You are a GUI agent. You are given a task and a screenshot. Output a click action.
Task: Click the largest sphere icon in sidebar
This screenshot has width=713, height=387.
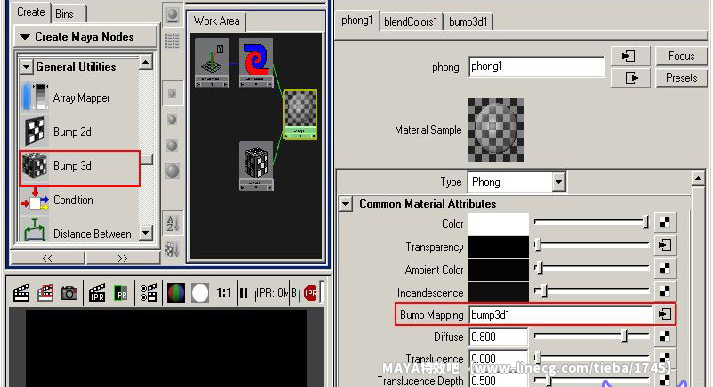pyautogui.click(x=172, y=171)
